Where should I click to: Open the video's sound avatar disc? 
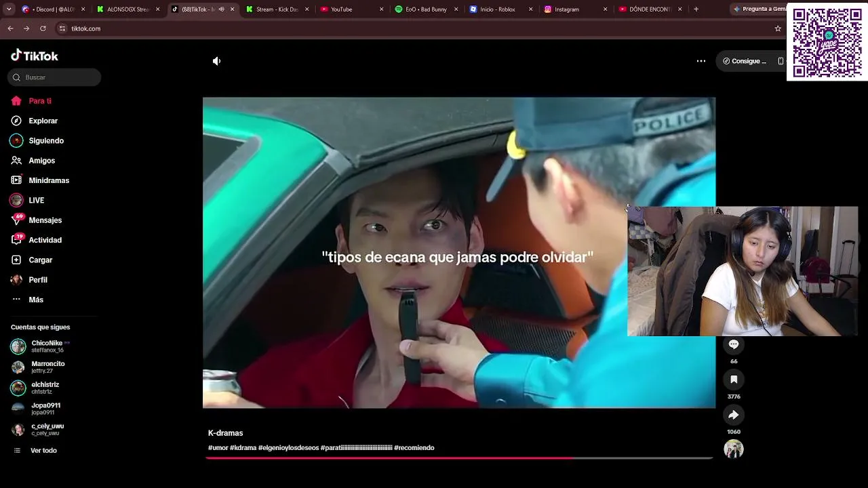coord(734,449)
